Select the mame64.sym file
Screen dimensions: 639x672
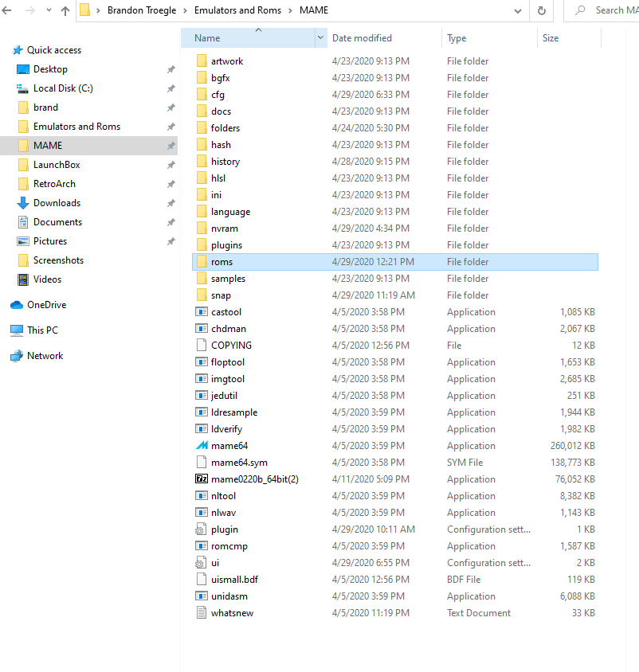pyautogui.click(x=239, y=463)
